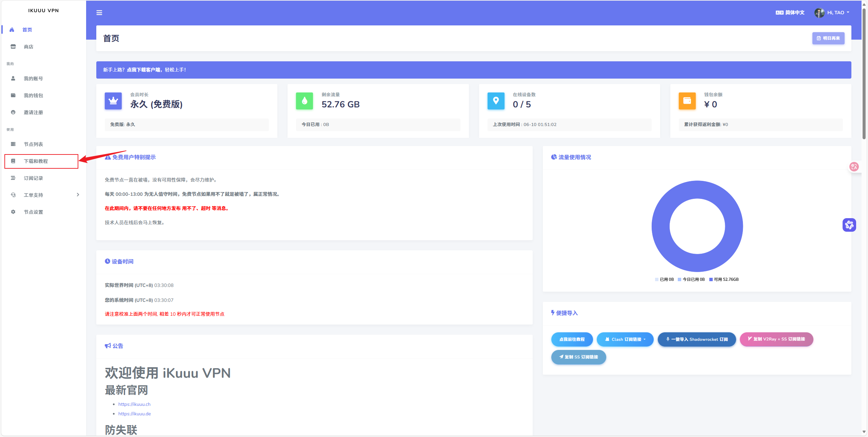Open the Clash 订阅链接 dropdown
This screenshot has height=437, width=868.
click(625, 339)
